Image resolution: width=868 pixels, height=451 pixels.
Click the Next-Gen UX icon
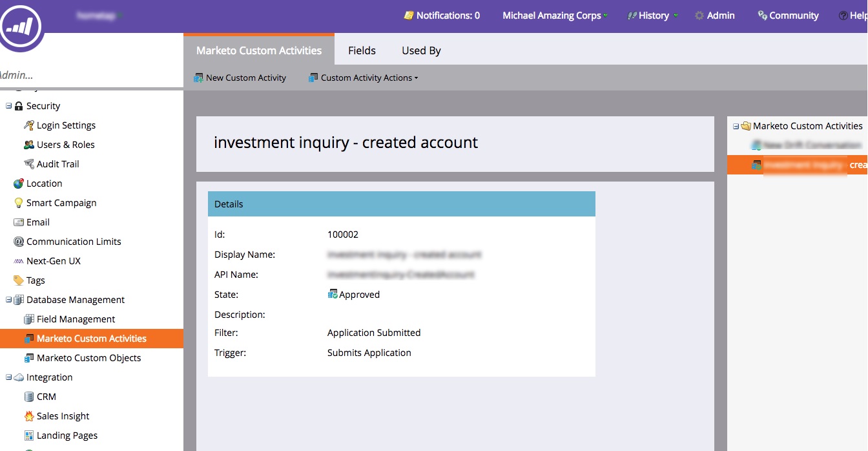(x=19, y=261)
